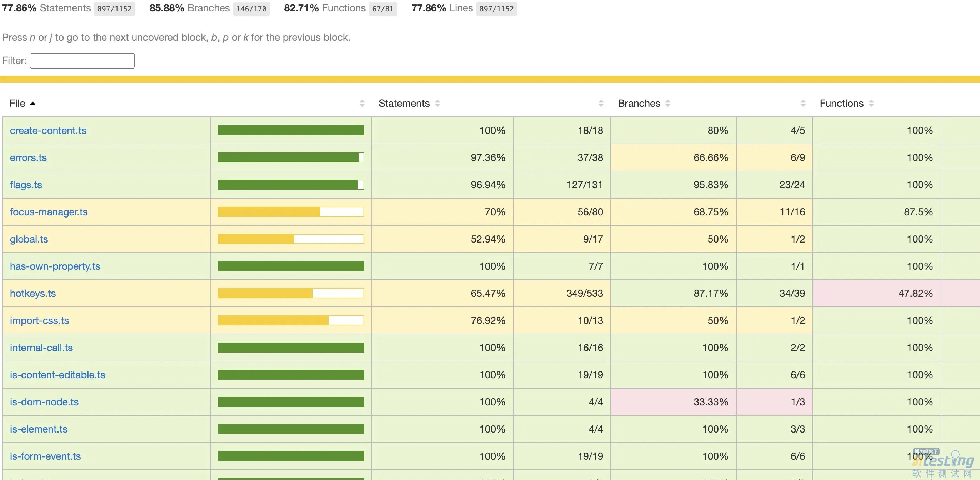This screenshot has height=480, width=980.
Task: Click sort icon next to Functions header
Action: point(871,104)
